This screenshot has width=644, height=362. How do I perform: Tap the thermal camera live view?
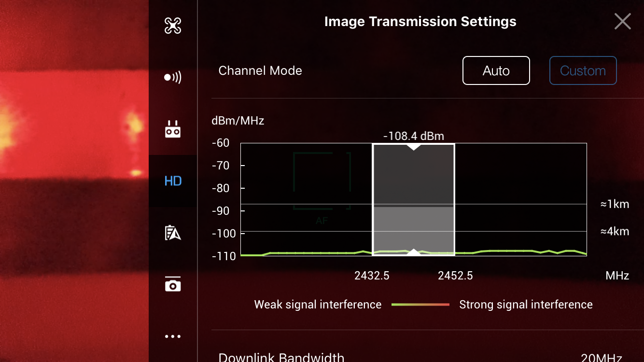[x=72, y=181]
